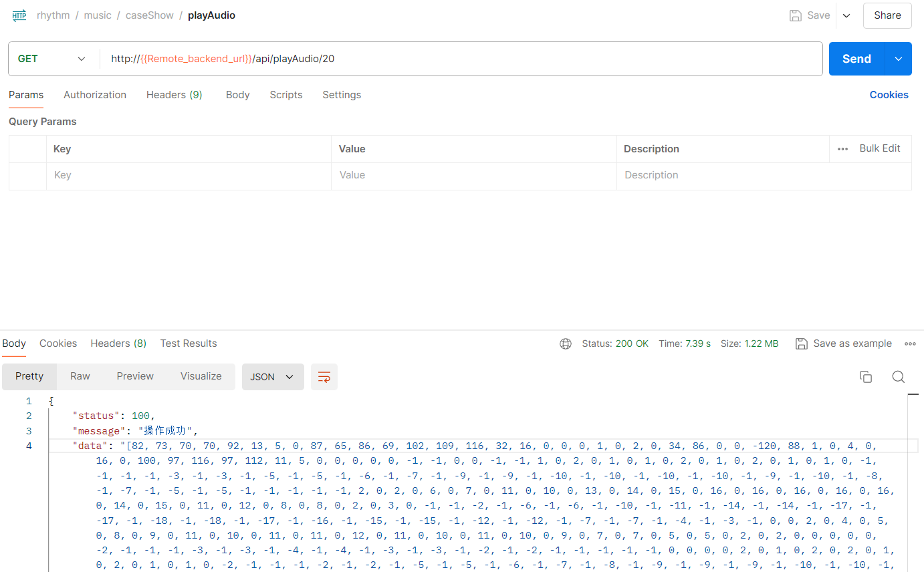Expand the Send button dropdown arrow
Image resolution: width=924 pixels, height=572 pixels.
[898, 59]
